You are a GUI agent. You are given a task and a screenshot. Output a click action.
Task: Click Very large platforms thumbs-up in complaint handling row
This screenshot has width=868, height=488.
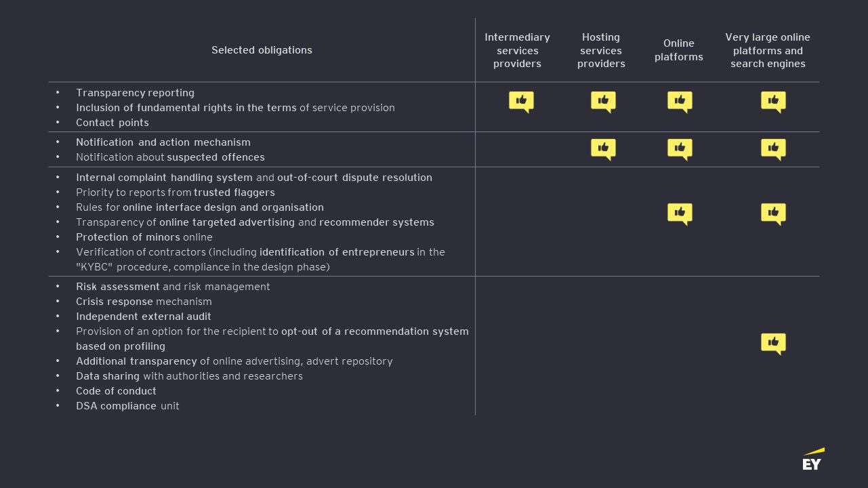773,213
